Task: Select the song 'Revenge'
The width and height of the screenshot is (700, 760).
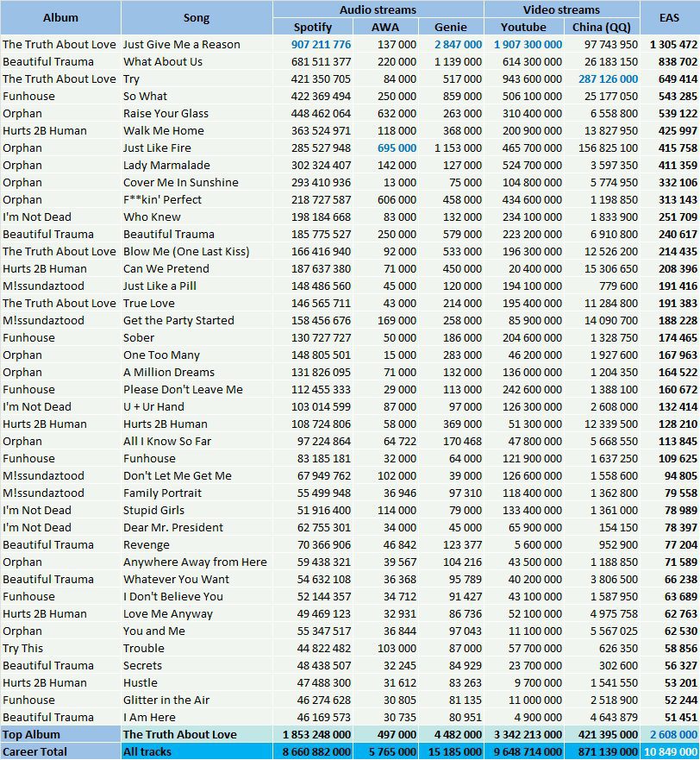Action: [147, 545]
